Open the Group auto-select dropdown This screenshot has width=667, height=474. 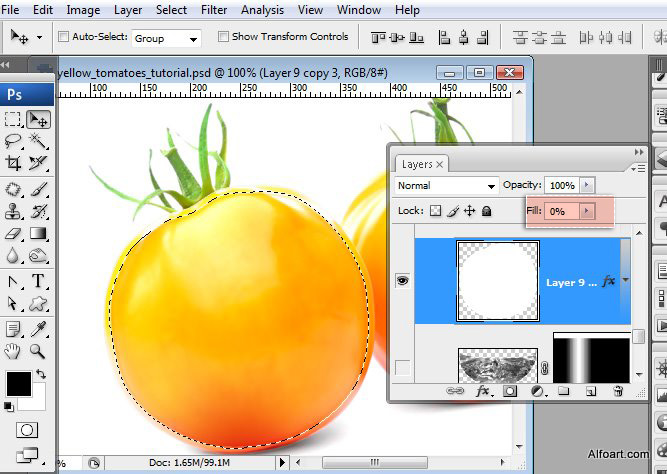166,39
